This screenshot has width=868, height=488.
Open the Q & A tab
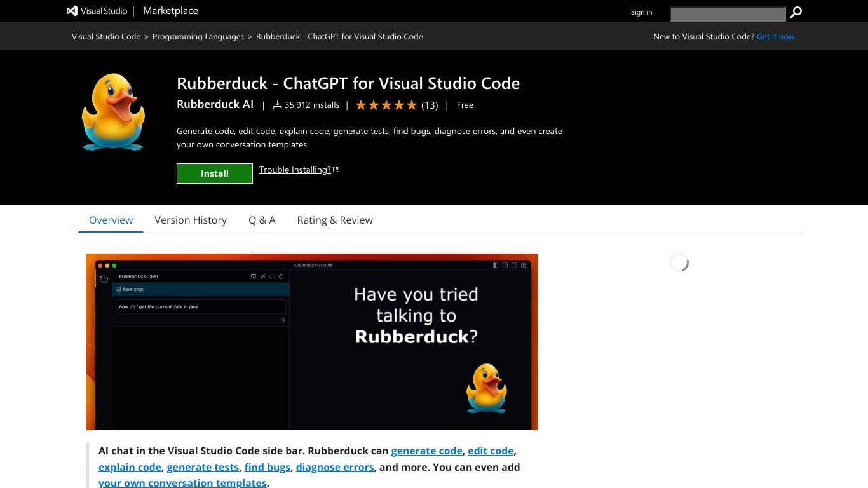(262, 220)
